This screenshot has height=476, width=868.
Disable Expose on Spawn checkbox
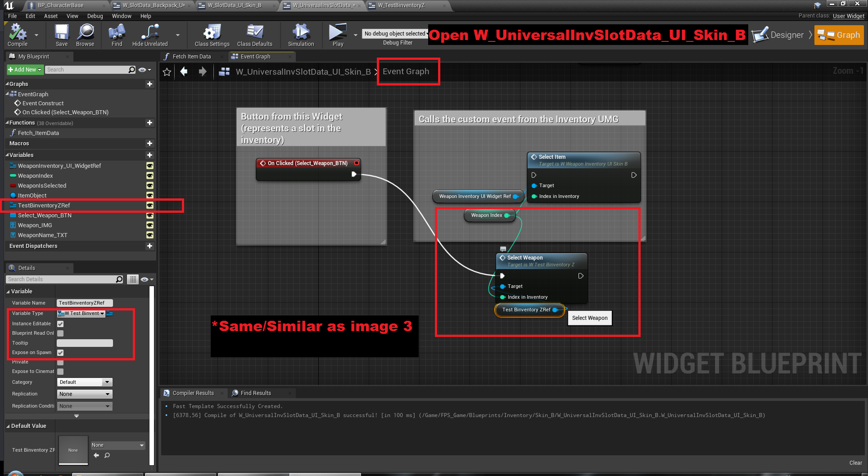(60, 353)
